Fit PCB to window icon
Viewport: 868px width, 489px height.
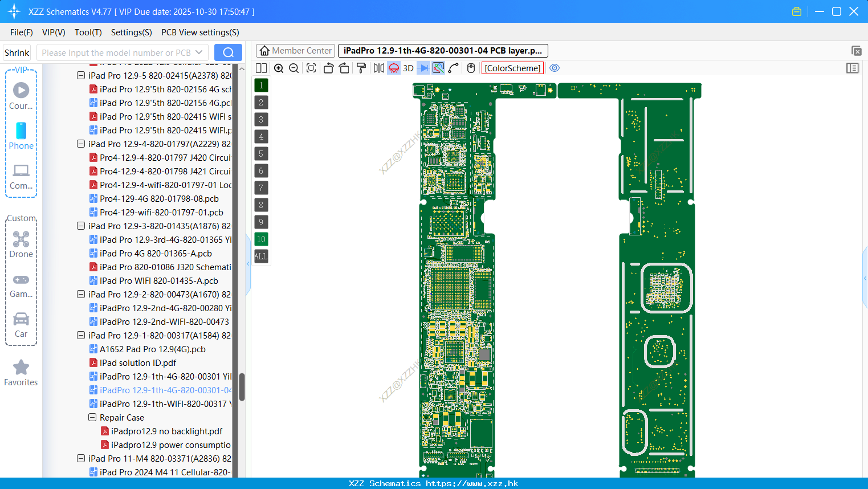pos(311,68)
